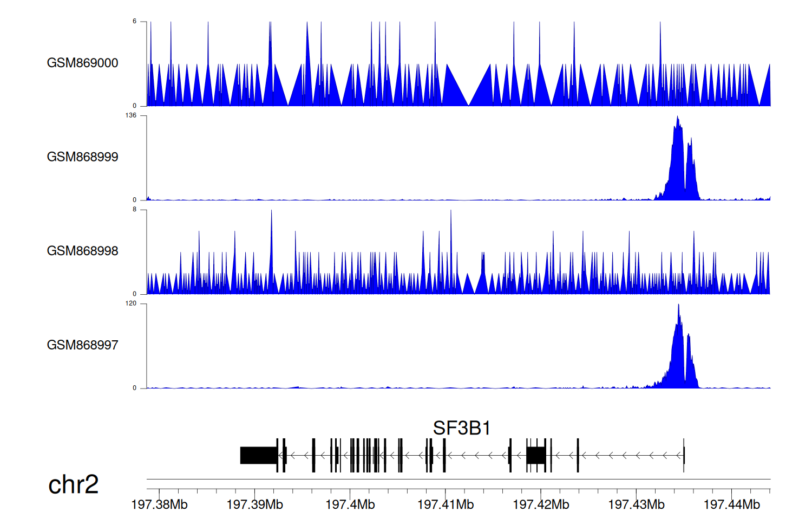This screenshot has height=531, width=812.
Task: Click the 197.44Mb coordinate label
Action: (731, 504)
